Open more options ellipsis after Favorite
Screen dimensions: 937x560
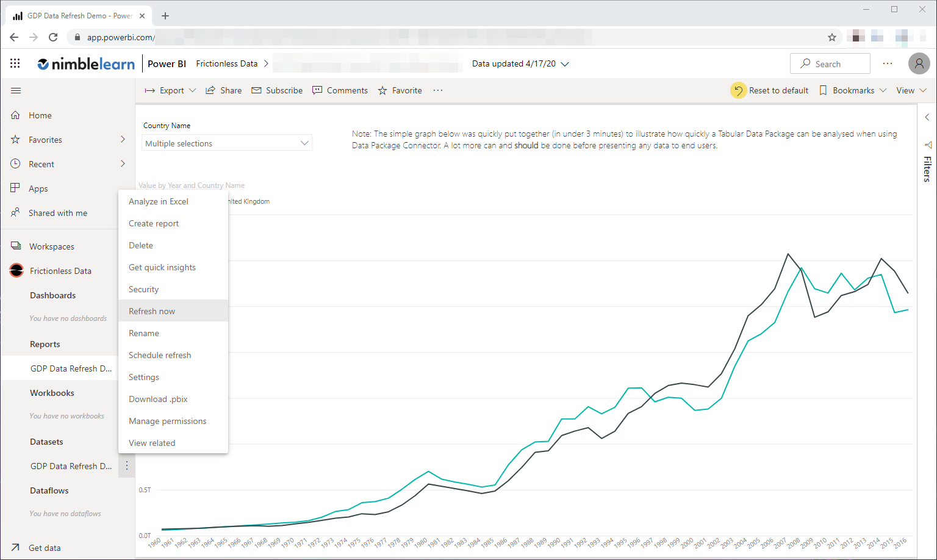438,90
